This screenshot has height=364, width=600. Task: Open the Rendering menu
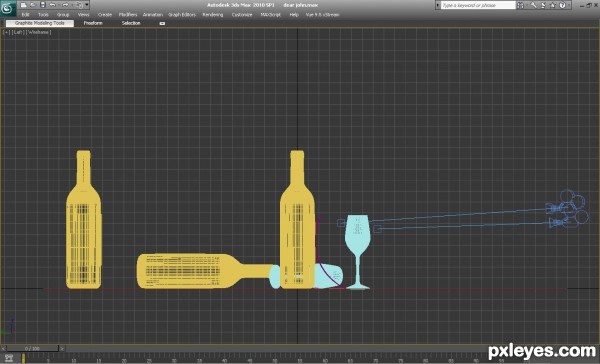click(213, 15)
